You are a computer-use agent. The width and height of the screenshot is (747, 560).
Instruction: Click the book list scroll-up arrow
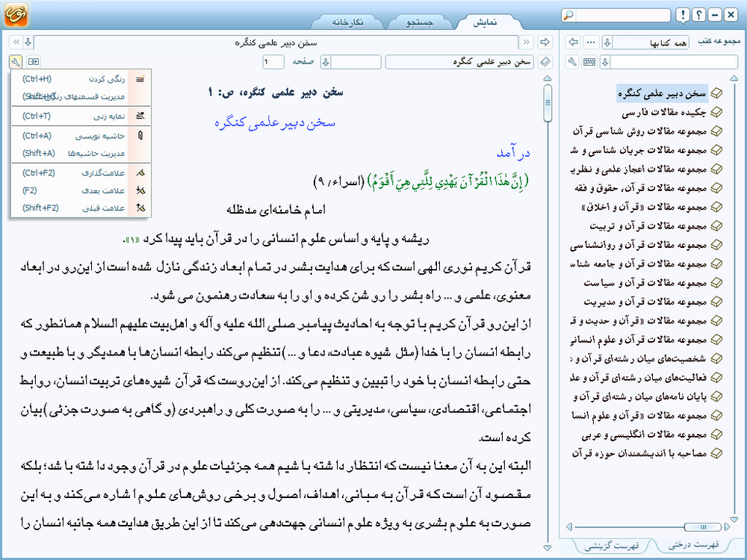pos(734,78)
